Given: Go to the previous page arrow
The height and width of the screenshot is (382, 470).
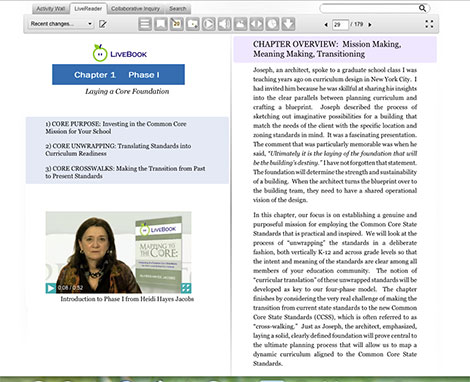Looking at the screenshot, I should pos(326,25).
